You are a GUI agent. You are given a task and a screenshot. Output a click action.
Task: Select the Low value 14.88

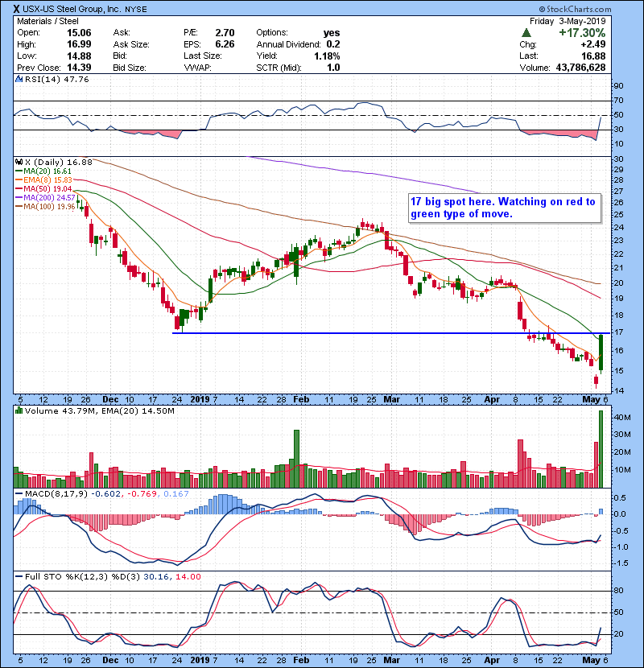coord(79,56)
